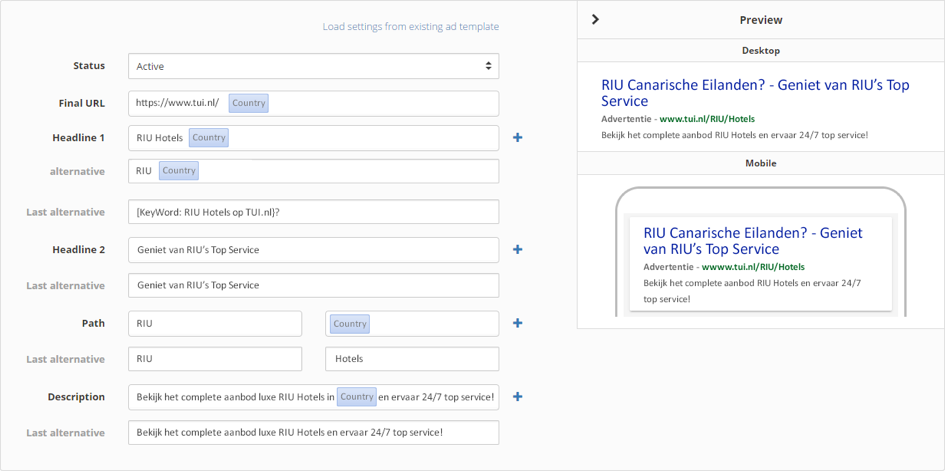
Task: Click the Final URL label
Action: point(81,103)
